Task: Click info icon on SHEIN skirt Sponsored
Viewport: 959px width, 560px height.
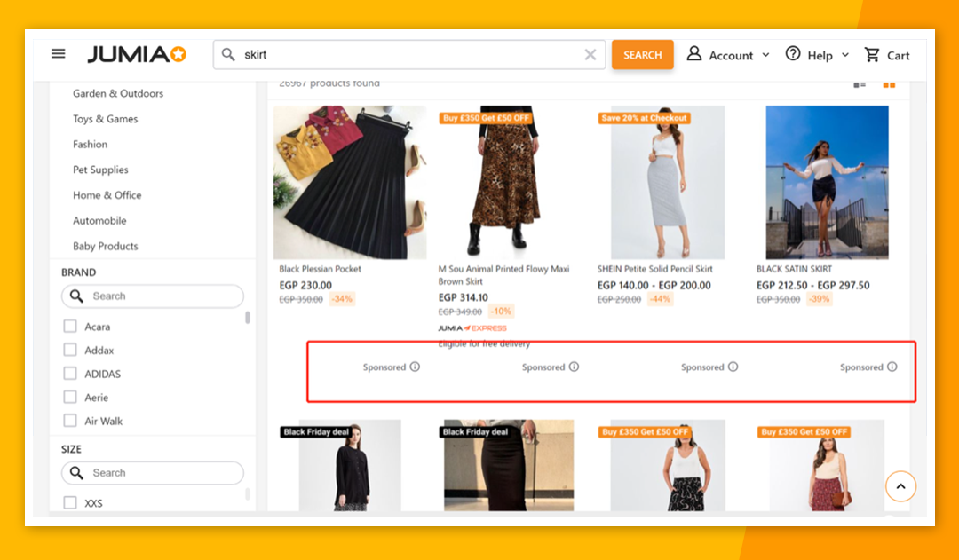Action: click(733, 367)
